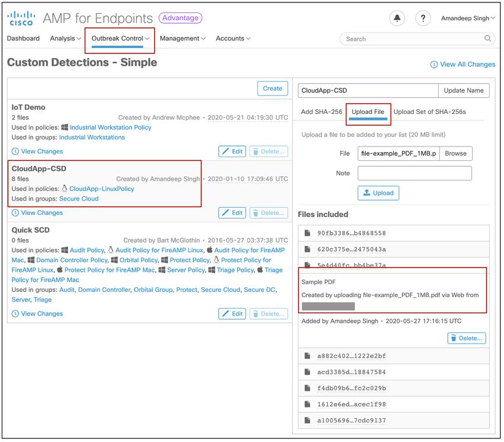Delete the Sample PDF file entry
The height and width of the screenshot is (442, 504).
click(467, 338)
